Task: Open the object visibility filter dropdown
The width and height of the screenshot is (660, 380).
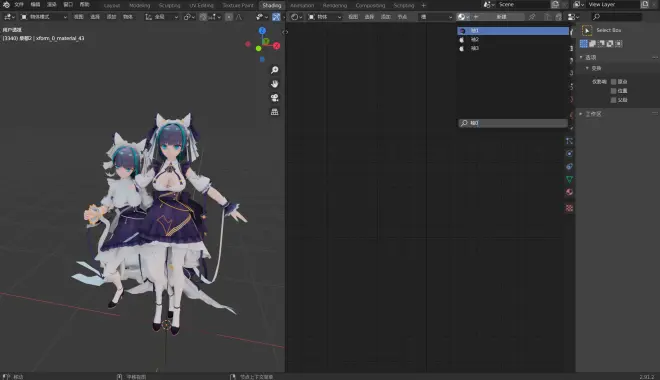Action: [262, 17]
